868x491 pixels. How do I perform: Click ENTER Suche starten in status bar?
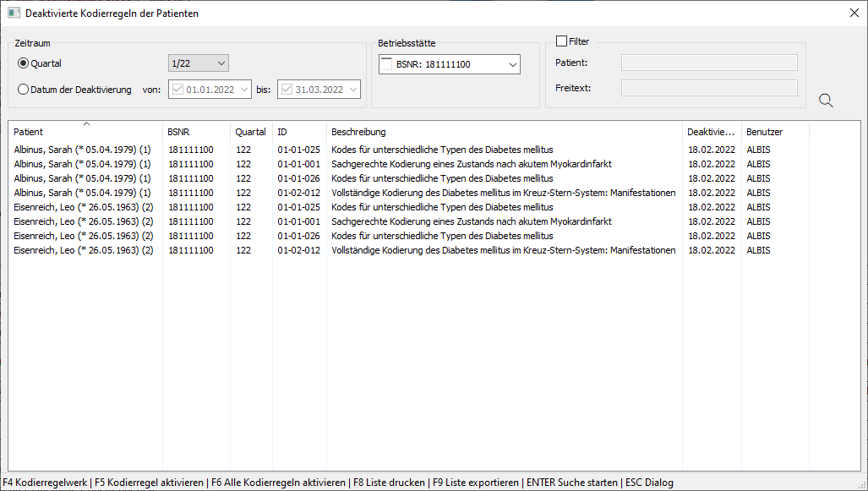pos(572,483)
